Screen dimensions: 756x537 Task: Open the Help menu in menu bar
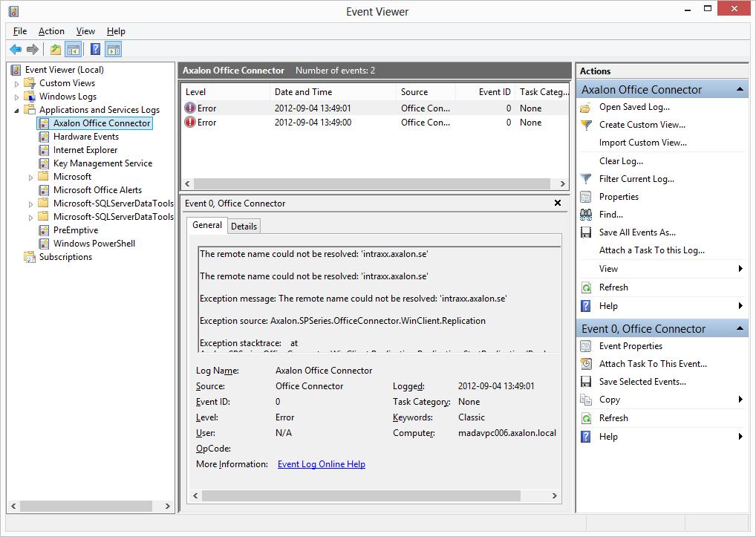pos(116,31)
